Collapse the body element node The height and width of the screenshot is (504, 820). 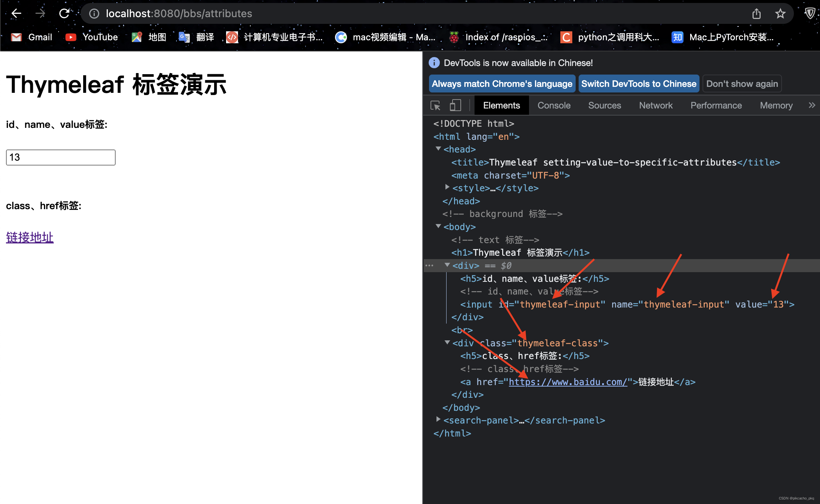point(438,226)
